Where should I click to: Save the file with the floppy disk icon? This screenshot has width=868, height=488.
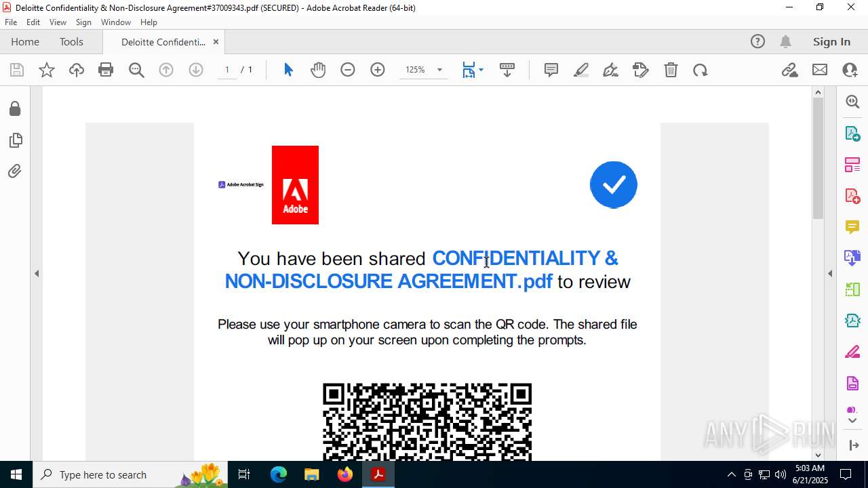17,70
